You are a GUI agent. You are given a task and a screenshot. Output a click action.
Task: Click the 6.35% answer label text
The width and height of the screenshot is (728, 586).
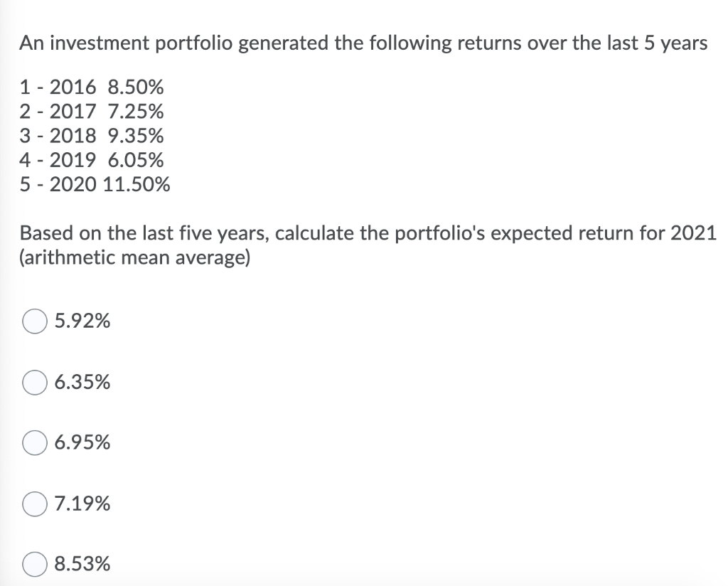point(82,382)
